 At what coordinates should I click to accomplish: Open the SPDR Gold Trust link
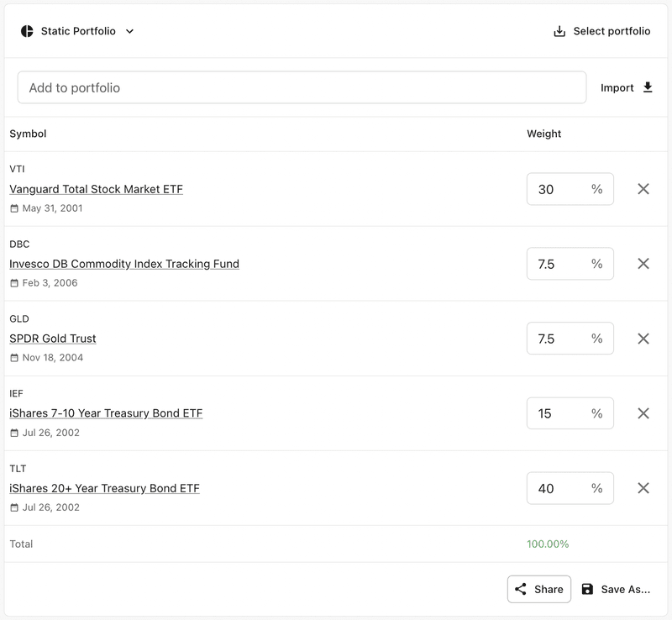click(x=53, y=339)
